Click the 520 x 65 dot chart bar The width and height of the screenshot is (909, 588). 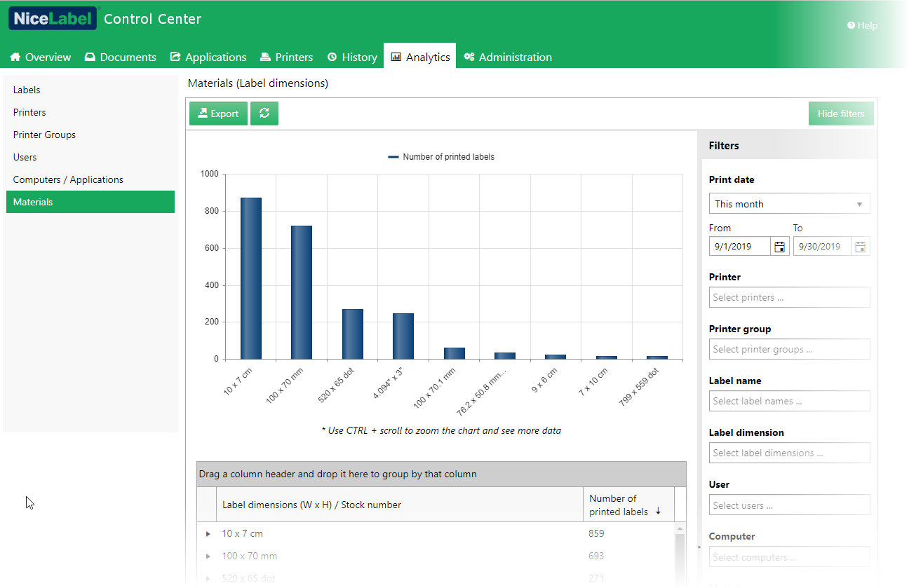[353, 334]
